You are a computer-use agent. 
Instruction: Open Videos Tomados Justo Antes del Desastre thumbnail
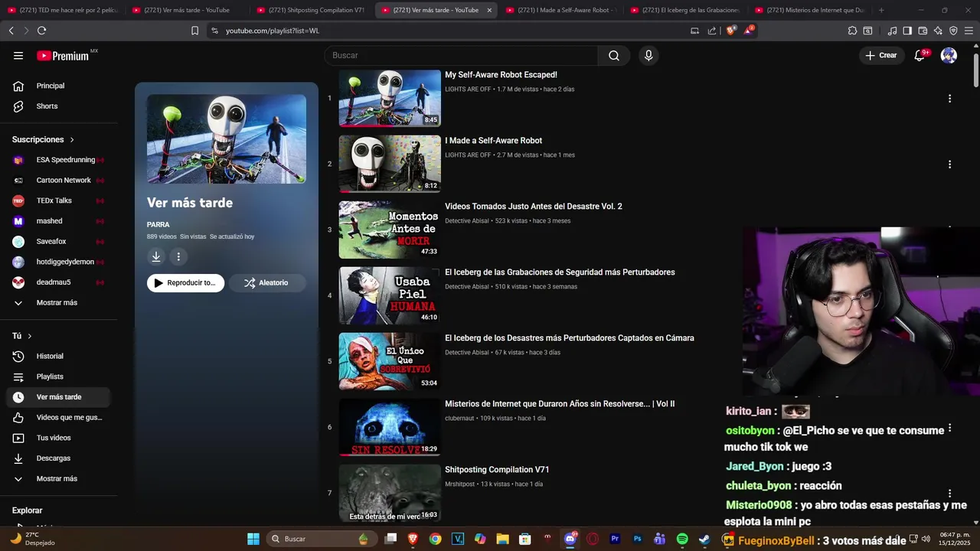pos(390,230)
